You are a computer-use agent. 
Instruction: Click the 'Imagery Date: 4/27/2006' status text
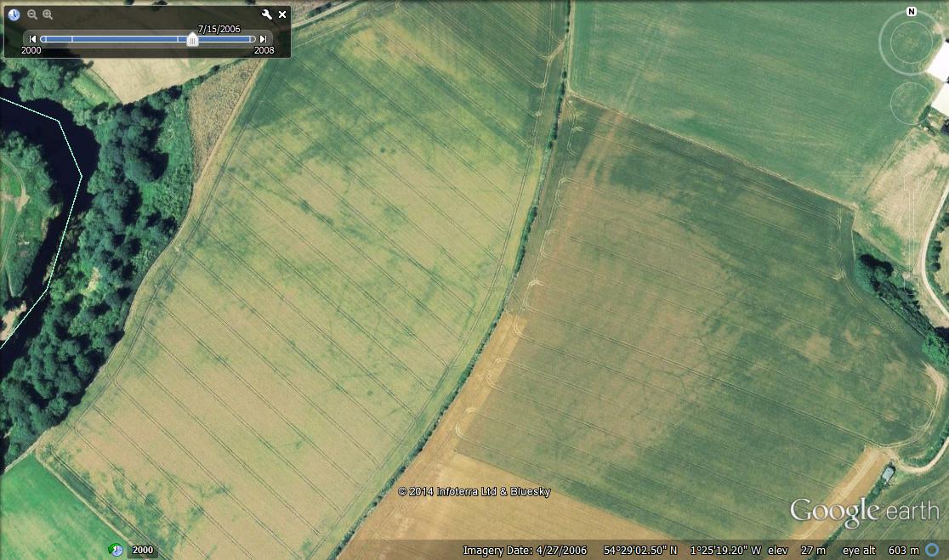click(x=525, y=551)
